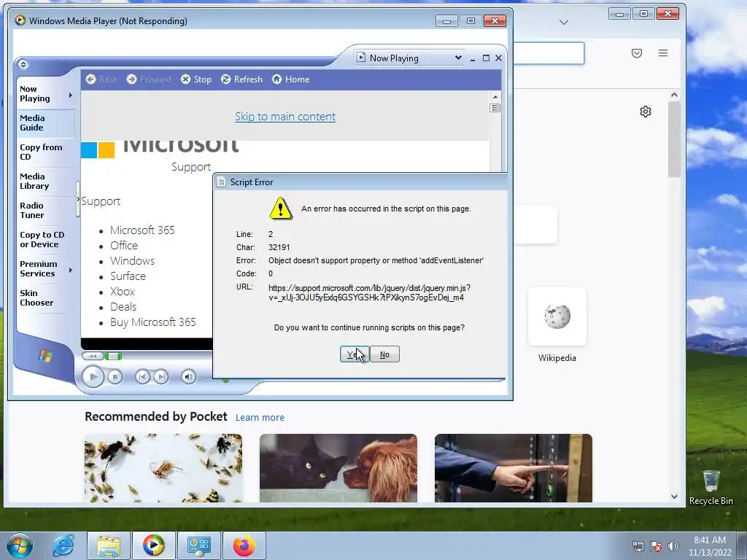The height and width of the screenshot is (560, 747).
Task: Click Firefox scrollbar down arrow
Action: click(x=674, y=496)
